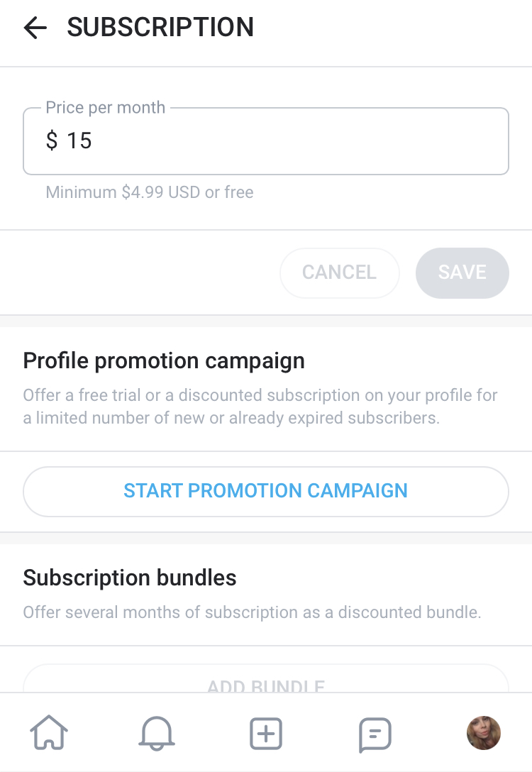
Task: Go back using the arrow icon
Action: [x=35, y=28]
